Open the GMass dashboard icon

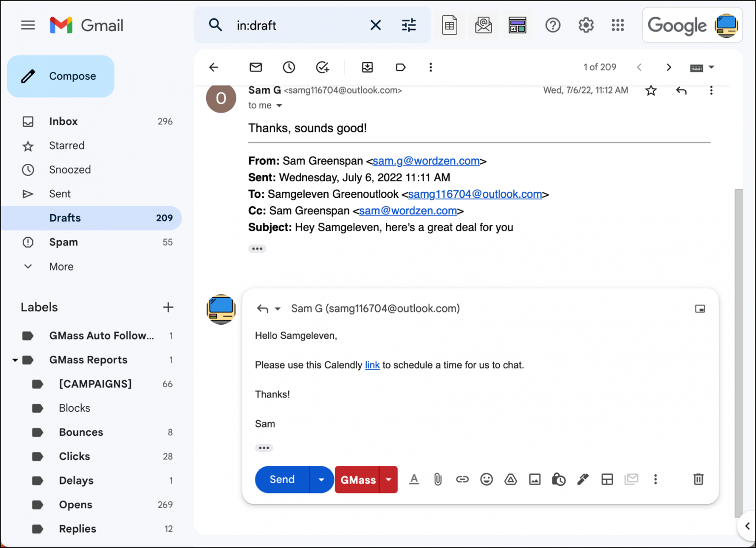click(x=517, y=25)
